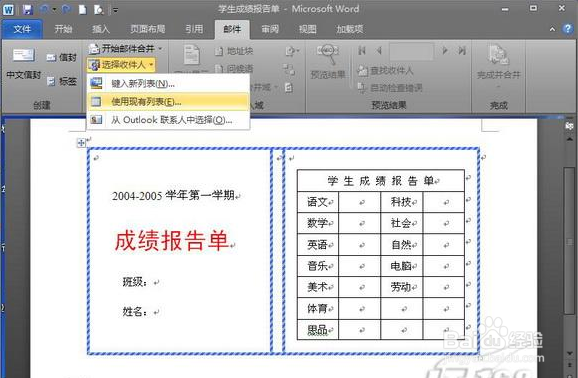This screenshot has width=578, height=378.
Task: Go to next record arrow button
Action: pyautogui.click(x=445, y=51)
